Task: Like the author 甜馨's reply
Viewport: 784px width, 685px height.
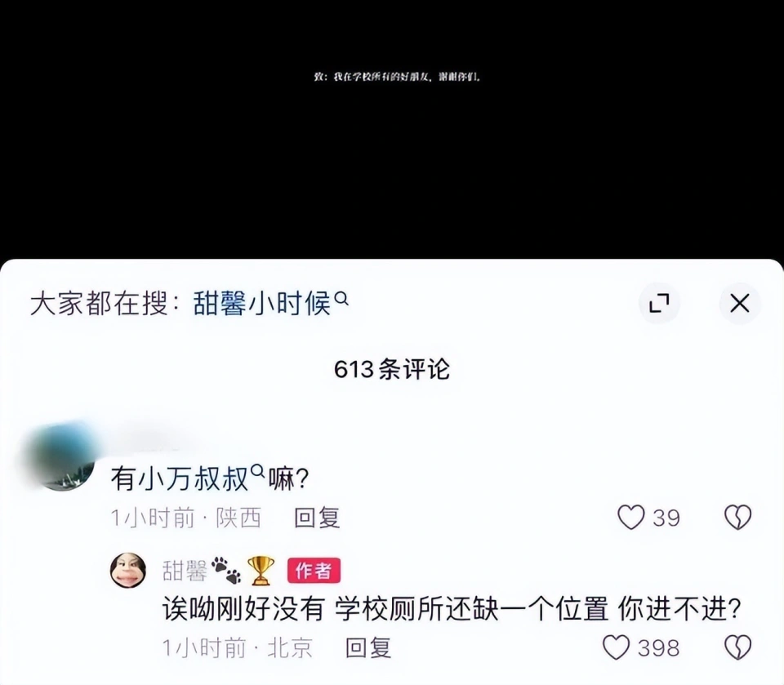Action: [x=616, y=647]
